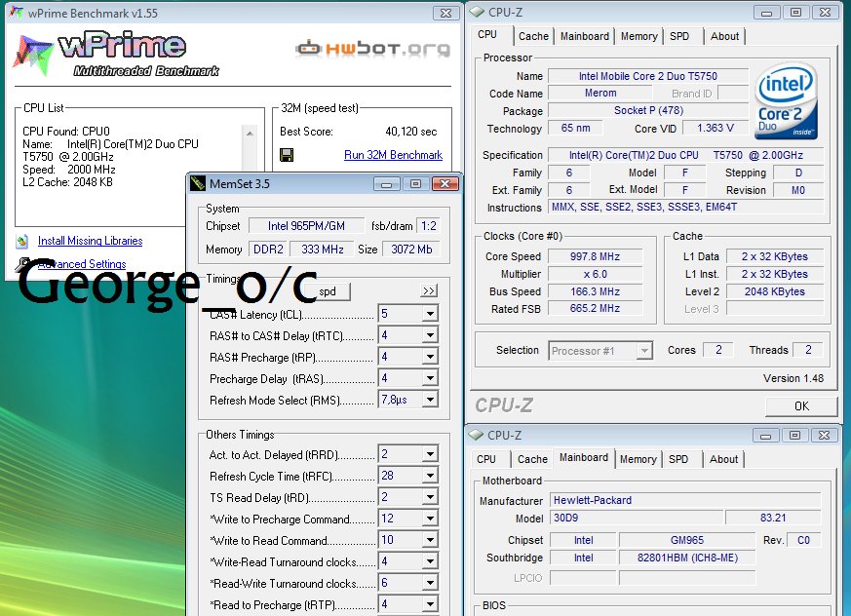Switch to SPD tab in bottom CPU-Z

[678, 459]
